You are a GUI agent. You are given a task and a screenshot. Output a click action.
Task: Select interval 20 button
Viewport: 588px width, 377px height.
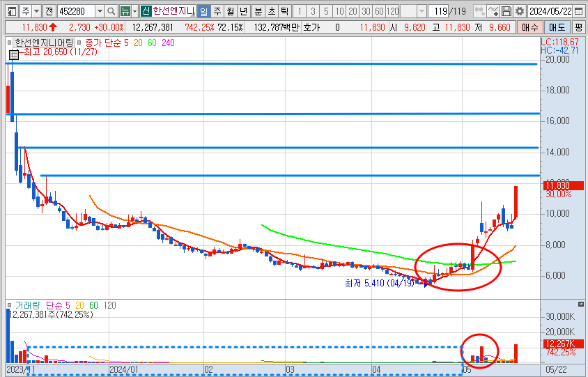click(x=353, y=11)
